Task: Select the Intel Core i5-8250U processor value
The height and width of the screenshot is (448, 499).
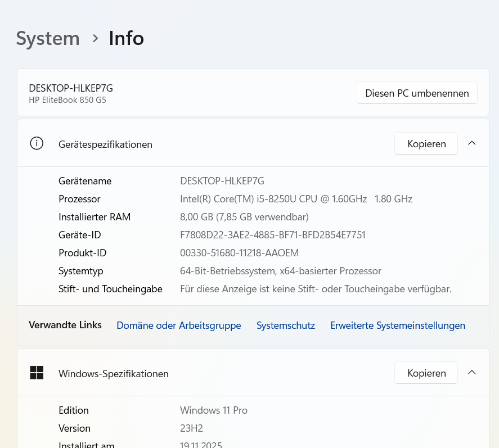Action: click(296, 199)
